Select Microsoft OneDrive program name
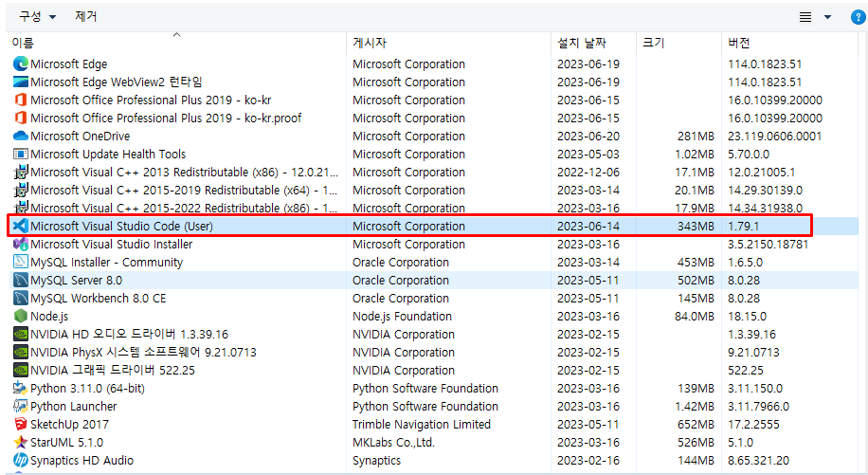868x475 pixels. [81, 137]
